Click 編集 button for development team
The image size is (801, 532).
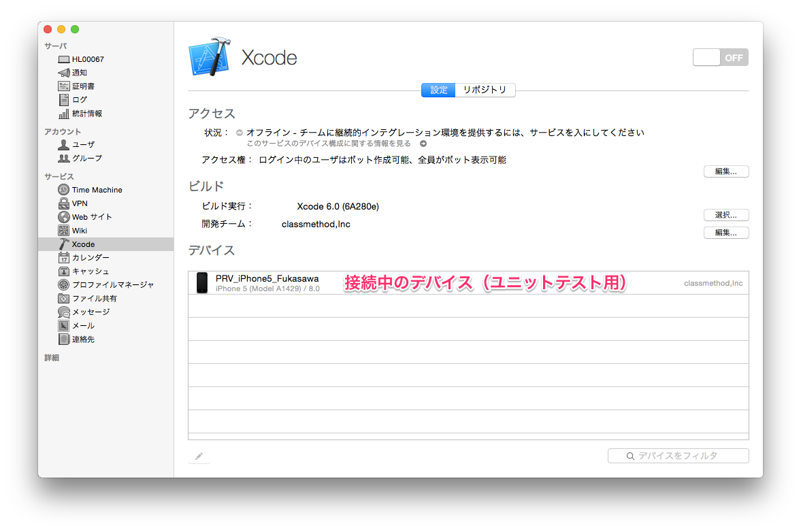(725, 233)
